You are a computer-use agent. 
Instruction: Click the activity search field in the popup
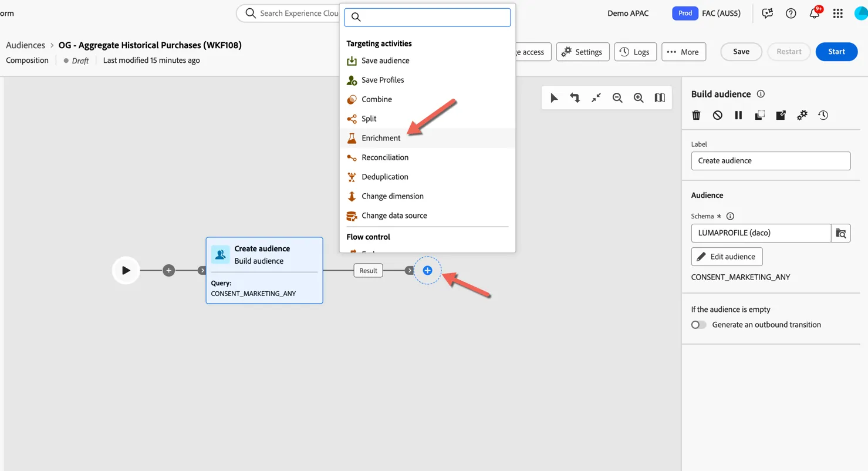[427, 17]
